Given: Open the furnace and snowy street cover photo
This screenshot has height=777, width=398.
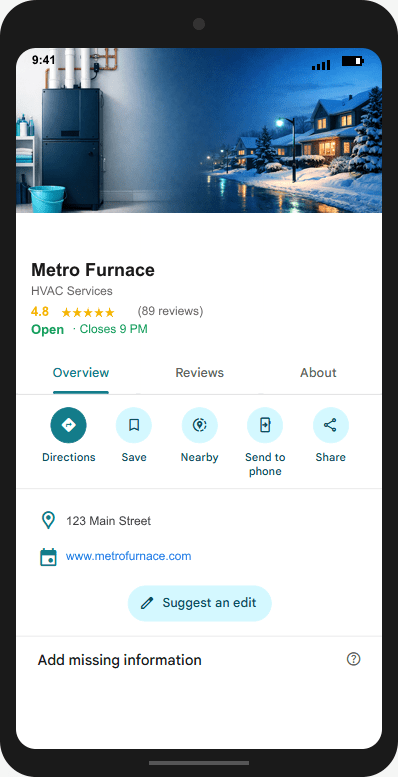Looking at the screenshot, I should tap(199, 130).
